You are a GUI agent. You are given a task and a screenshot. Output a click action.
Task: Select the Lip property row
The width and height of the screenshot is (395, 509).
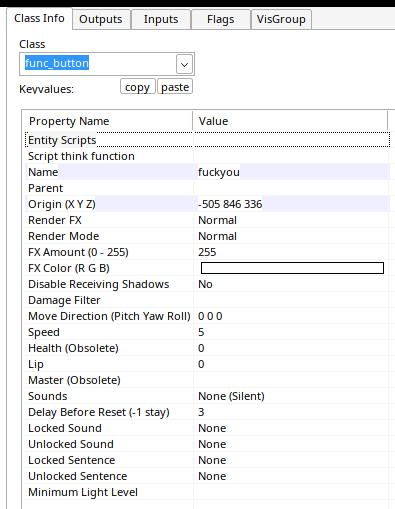click(207, 364)
